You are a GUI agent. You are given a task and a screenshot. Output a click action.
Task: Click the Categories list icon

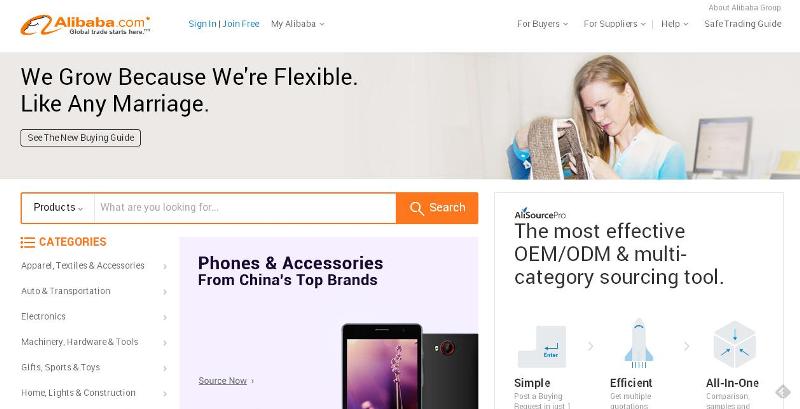28,242
